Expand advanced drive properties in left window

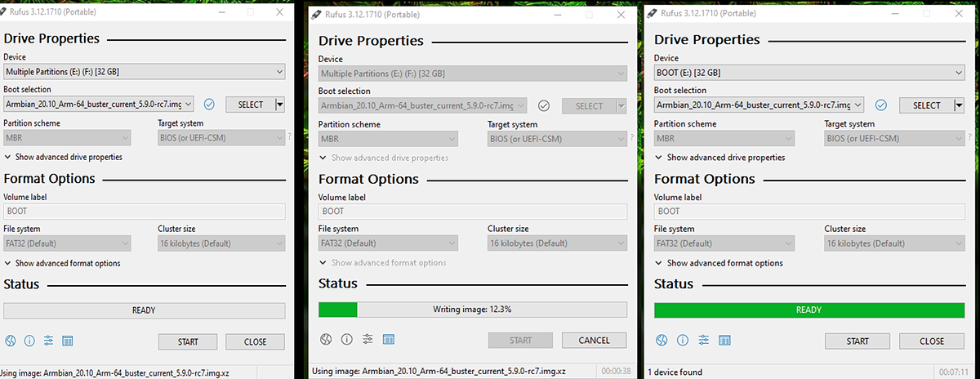coord(64,157)
